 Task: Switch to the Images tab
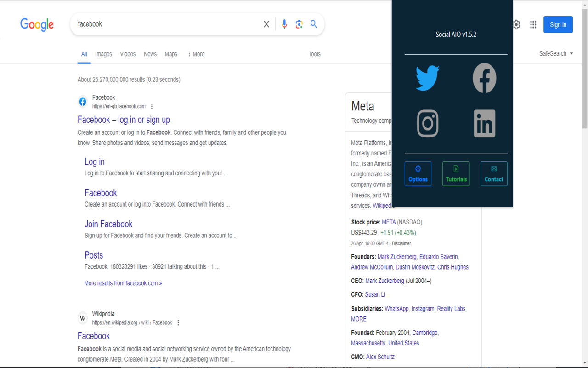pos(103,54)
